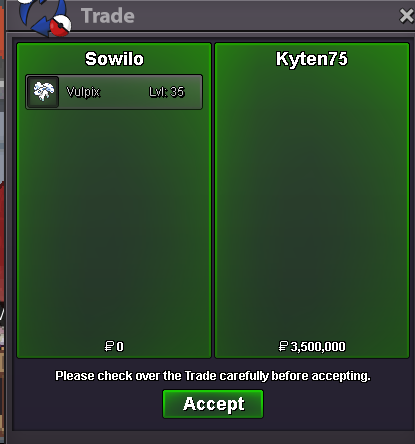415x444 pixels.
Task: Click the Lvl: 35 level text
Action: [x=166, y=92]
